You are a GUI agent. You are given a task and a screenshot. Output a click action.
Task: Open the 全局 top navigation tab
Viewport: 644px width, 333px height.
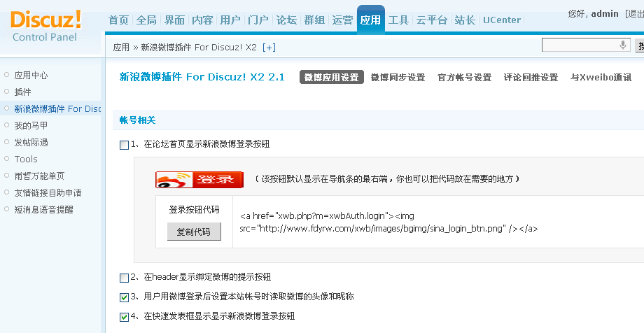point(146,20)
